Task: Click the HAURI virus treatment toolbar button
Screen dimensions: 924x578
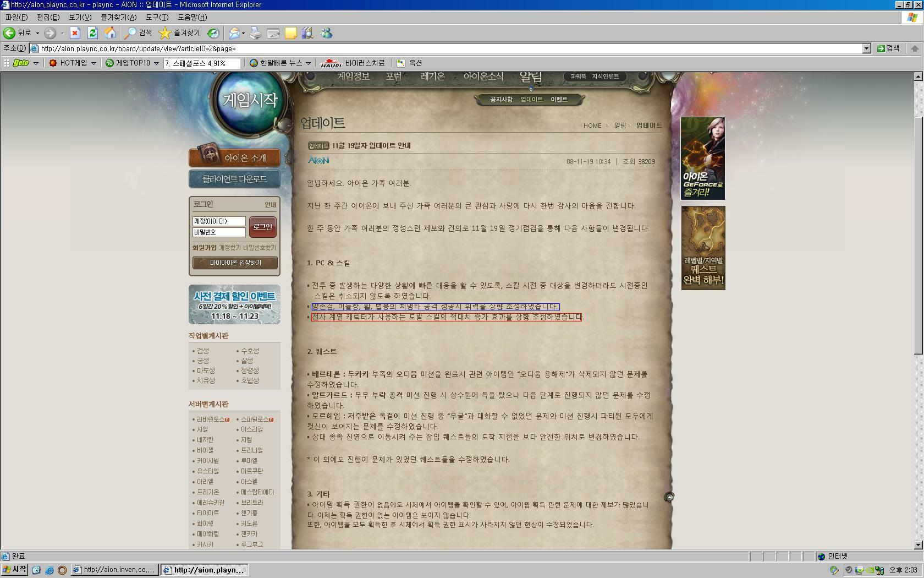Action: coord(353,63)
